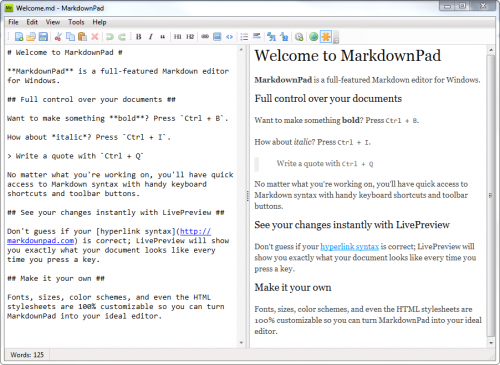Apply Heading 1 using the H1 button
500x365 pixels.
177,37
